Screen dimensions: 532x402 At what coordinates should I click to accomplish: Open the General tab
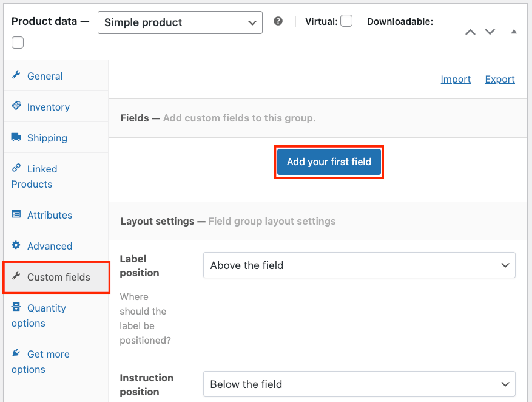[x=56, y=76]
